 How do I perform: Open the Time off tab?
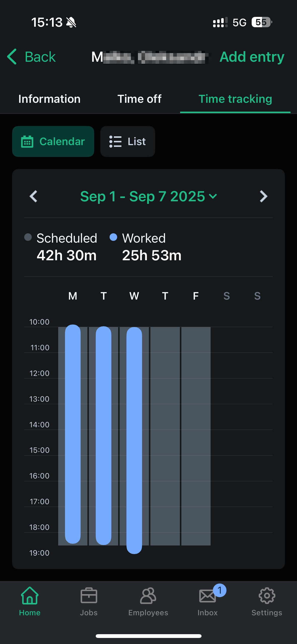(x=139, y=99)
